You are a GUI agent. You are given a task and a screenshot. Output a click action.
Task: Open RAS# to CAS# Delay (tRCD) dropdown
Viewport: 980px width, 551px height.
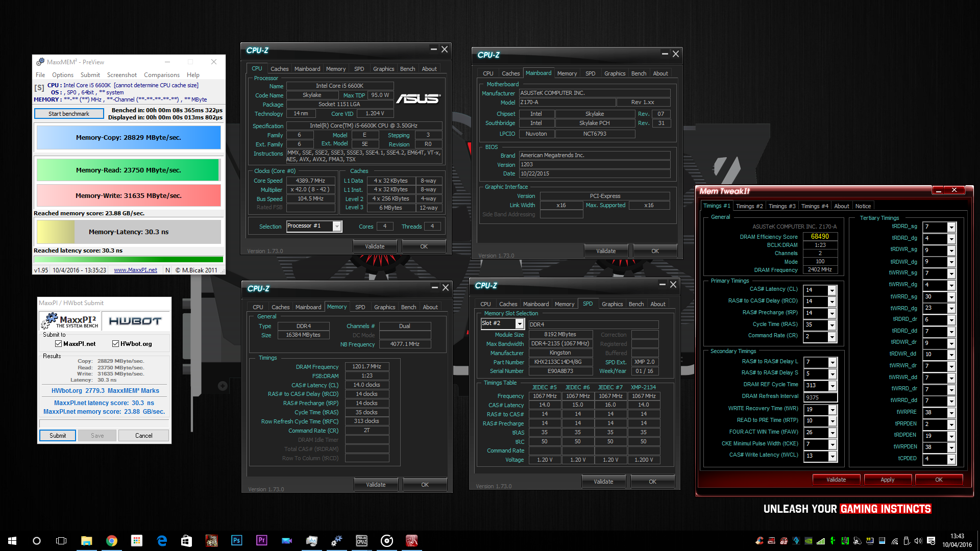pyautogui.click(x=831, y=302)
